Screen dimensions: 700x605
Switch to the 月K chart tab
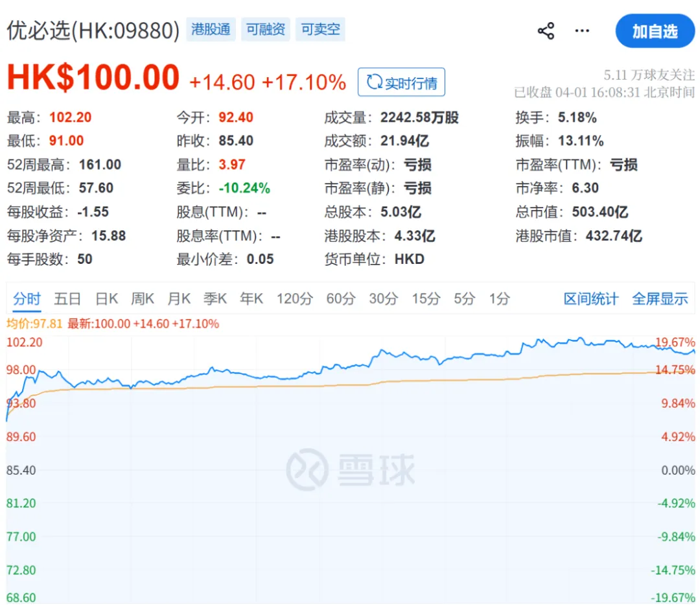coord(179,298)
